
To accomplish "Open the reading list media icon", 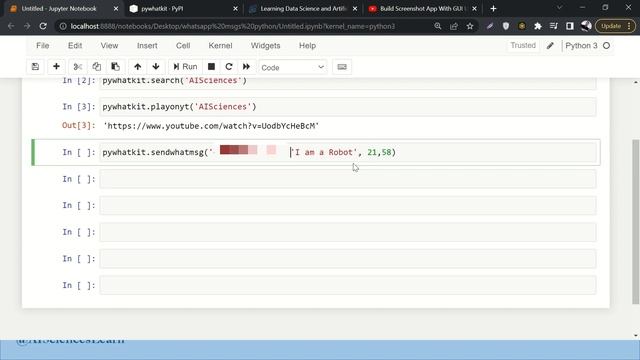I will [x=553, y=26].
